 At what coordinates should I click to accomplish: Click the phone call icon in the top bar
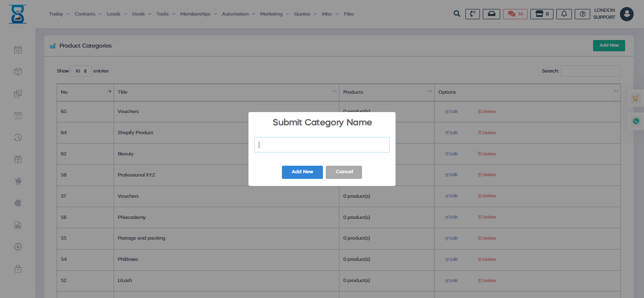472,14
